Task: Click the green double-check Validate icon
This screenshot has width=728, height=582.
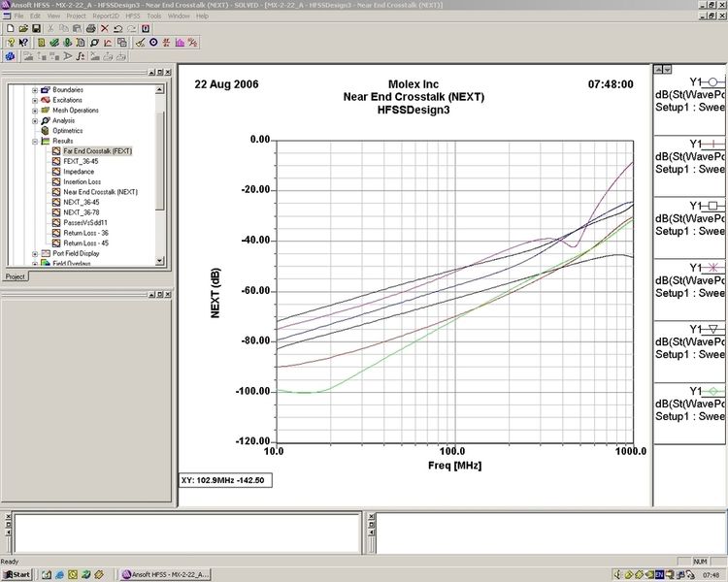Action: (54, 43)
